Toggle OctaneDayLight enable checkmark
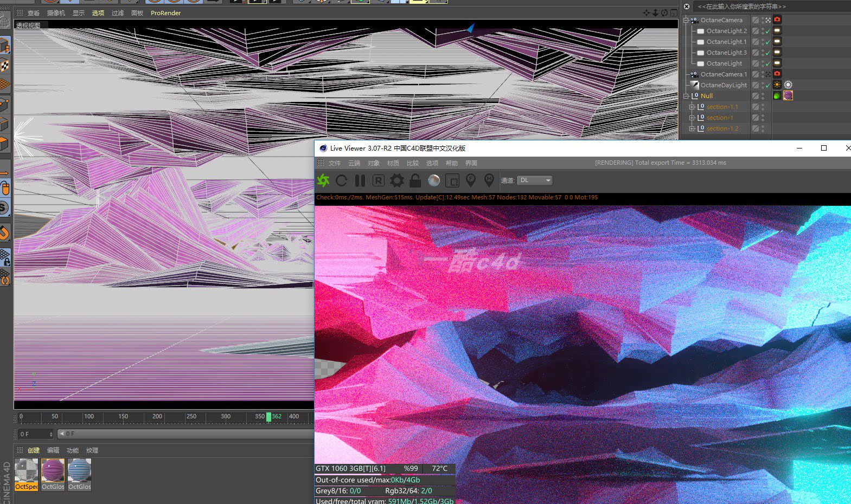Viewport: 851px width, 504px height. tap(768, 86)
